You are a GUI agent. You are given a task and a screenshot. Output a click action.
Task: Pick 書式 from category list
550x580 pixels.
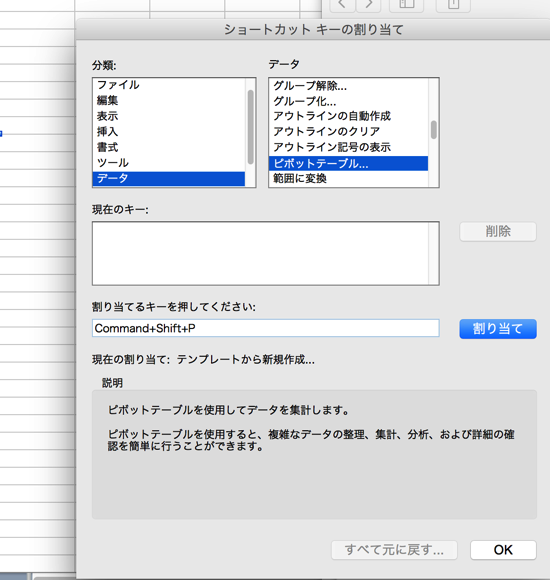pyautogui.click(x=169, y=147)
